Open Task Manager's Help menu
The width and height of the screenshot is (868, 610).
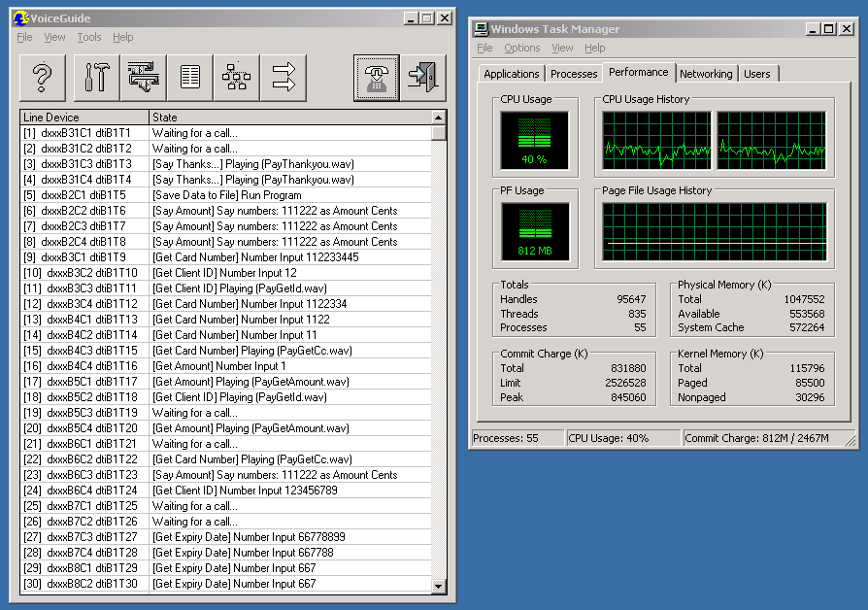pyautogui.click(x=594, y=48)
